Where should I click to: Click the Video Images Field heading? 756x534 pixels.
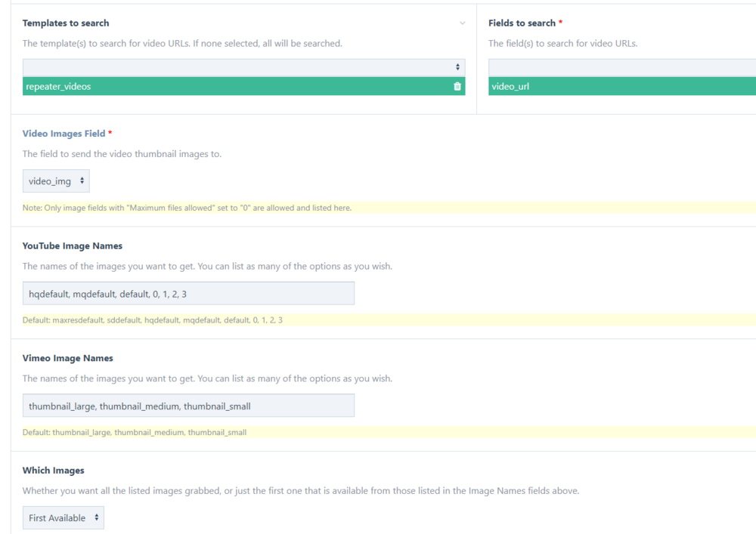64,134
